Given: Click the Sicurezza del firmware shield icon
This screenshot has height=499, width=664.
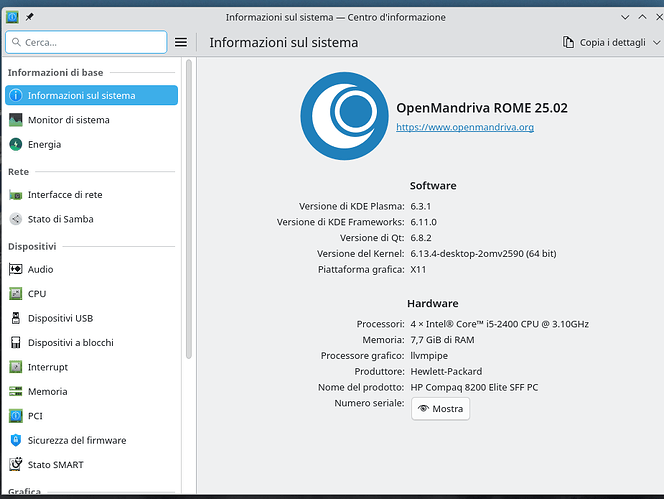Looking at the screenshot, I should click(16, 440).
